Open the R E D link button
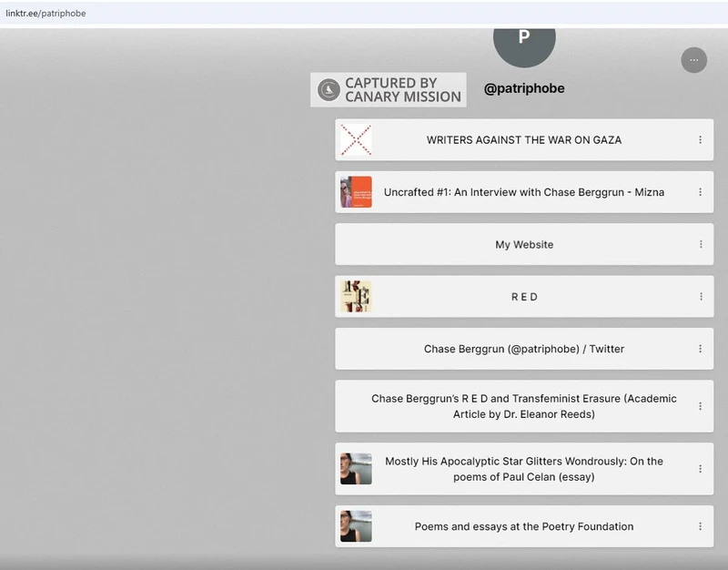The image size is (728, 570). tap(524, 297)
